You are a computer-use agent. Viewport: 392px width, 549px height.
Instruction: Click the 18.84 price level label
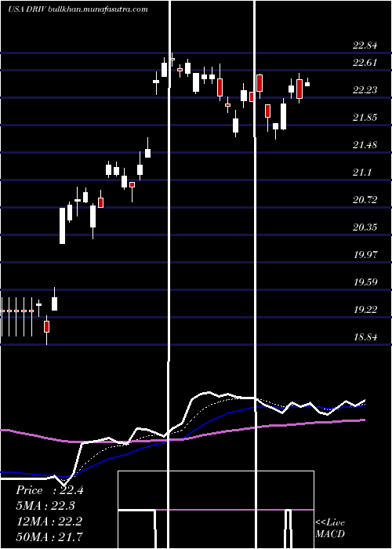(x=365, y=336)
